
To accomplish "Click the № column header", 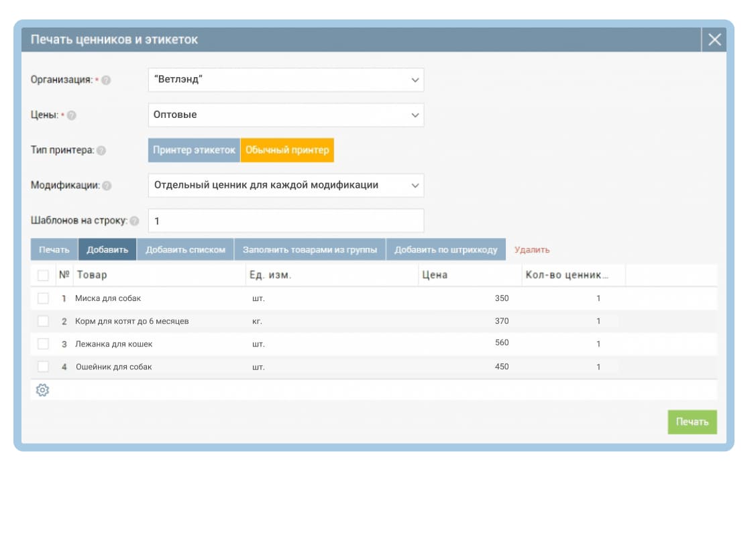I will click(x=64, y=275).
